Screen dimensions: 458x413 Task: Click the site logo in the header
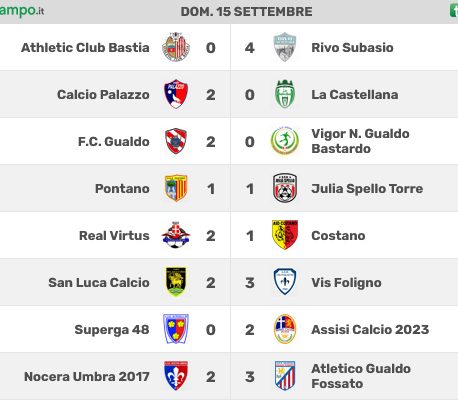click(22, 11)
